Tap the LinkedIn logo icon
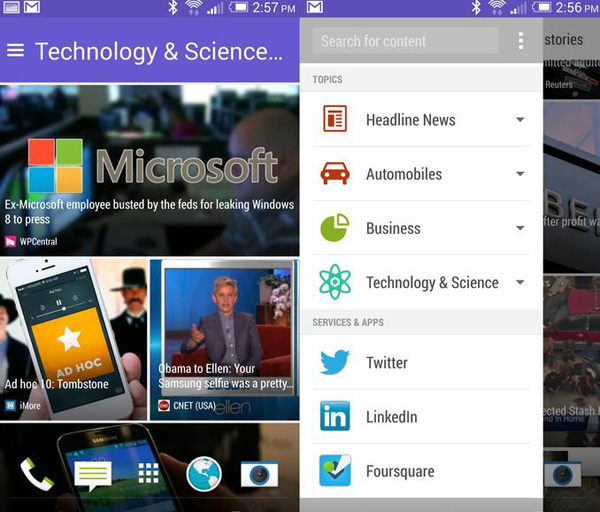 point(335,416)
